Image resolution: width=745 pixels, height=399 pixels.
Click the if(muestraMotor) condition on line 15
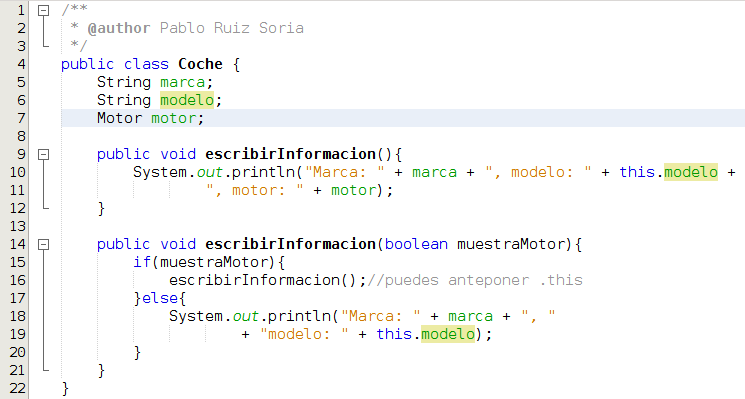[x=209, y=262]
